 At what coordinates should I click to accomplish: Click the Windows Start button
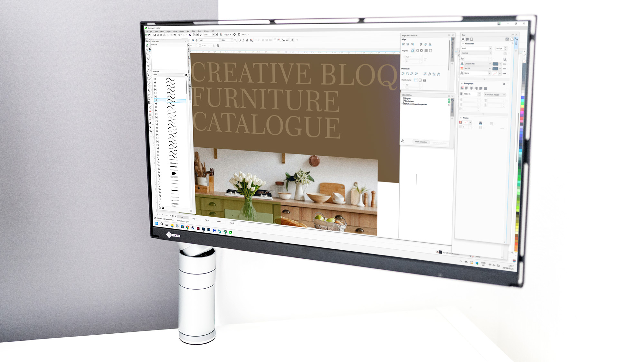[157, 223]
